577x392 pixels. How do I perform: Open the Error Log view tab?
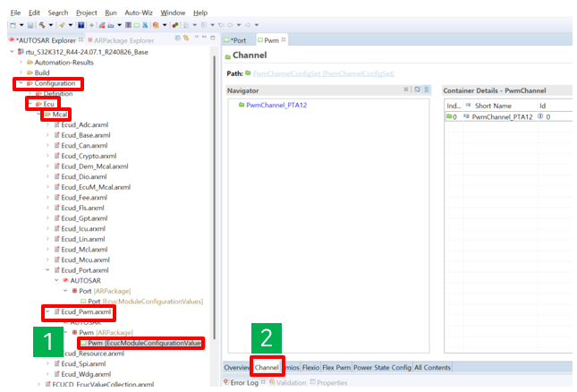(x=244, y=383)
